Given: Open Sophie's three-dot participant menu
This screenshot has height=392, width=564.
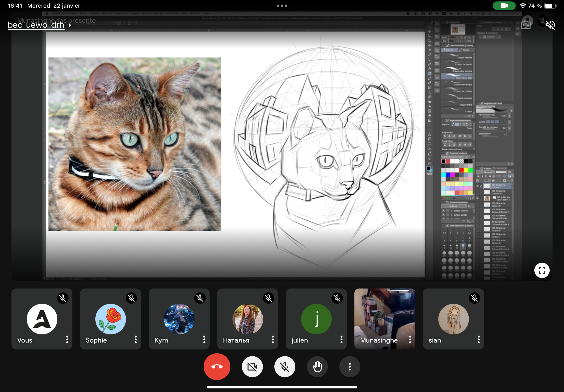Looking at the screenshot, I should click(136, 340).
